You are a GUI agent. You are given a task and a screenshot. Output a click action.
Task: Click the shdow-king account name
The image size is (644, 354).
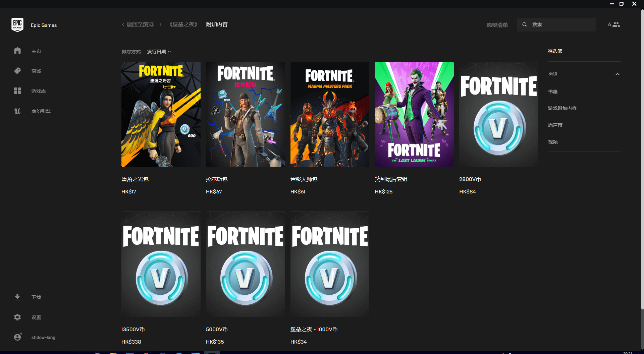tap(43, 337)
